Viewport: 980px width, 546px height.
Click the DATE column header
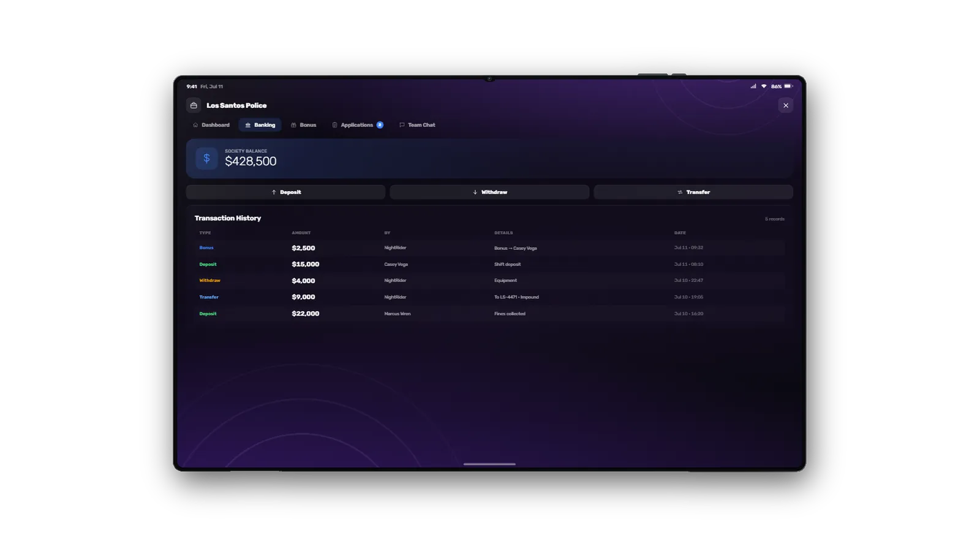pyautogui.click(x=680, y=233)
